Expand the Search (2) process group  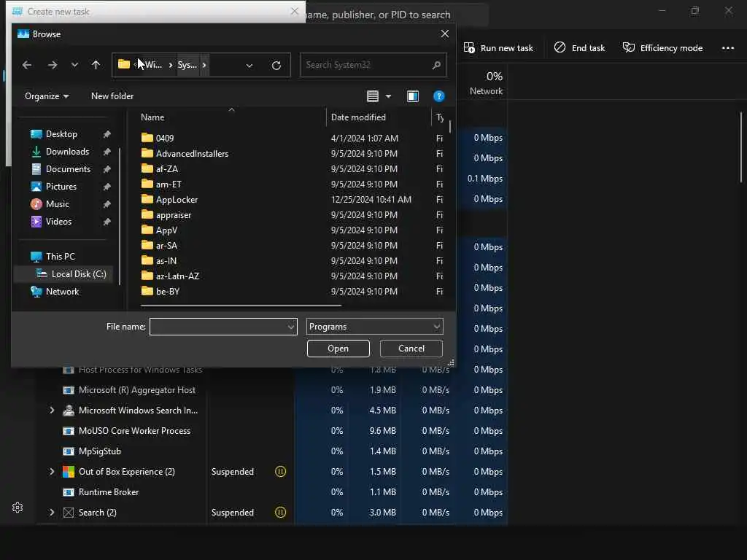click(x=52, y=513)
